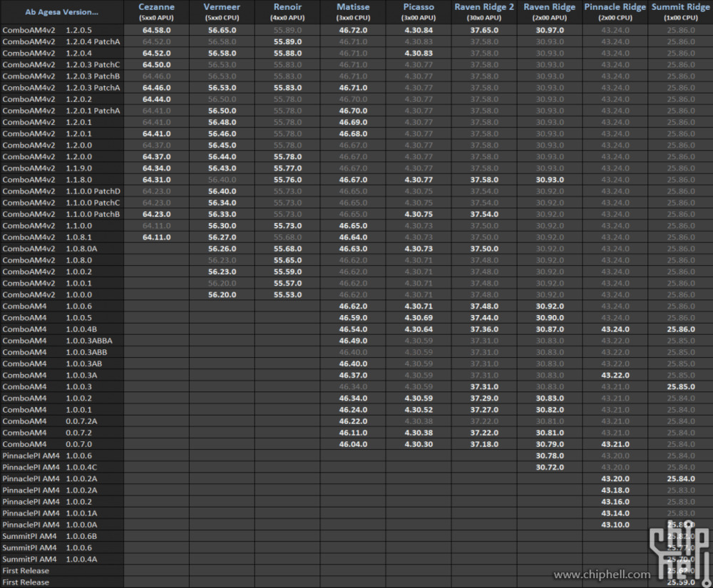
Task: Click Vermeer cell 56.34.0
Action: click(x=222, y=202)
